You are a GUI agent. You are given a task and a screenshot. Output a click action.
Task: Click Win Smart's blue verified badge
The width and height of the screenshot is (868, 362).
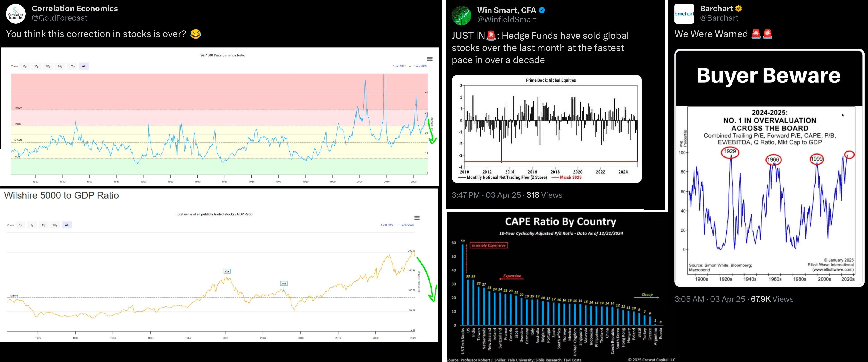click(x=542, y=10)
